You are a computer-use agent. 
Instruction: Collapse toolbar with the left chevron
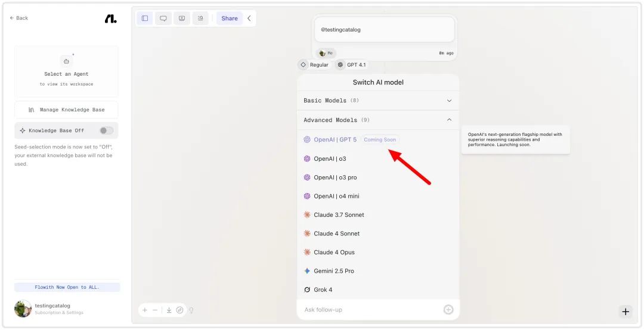tap(249, 18)
